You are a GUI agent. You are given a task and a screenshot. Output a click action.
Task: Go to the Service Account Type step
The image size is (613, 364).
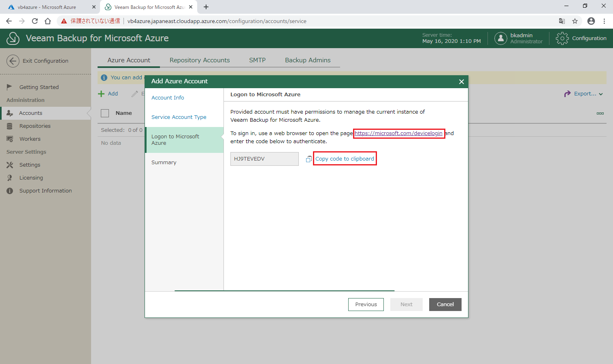coord(179,117)
